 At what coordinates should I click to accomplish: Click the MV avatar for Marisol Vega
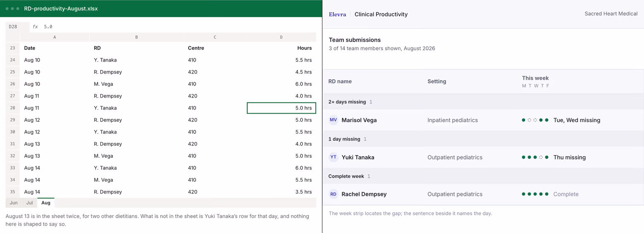(x=333, y=120)
